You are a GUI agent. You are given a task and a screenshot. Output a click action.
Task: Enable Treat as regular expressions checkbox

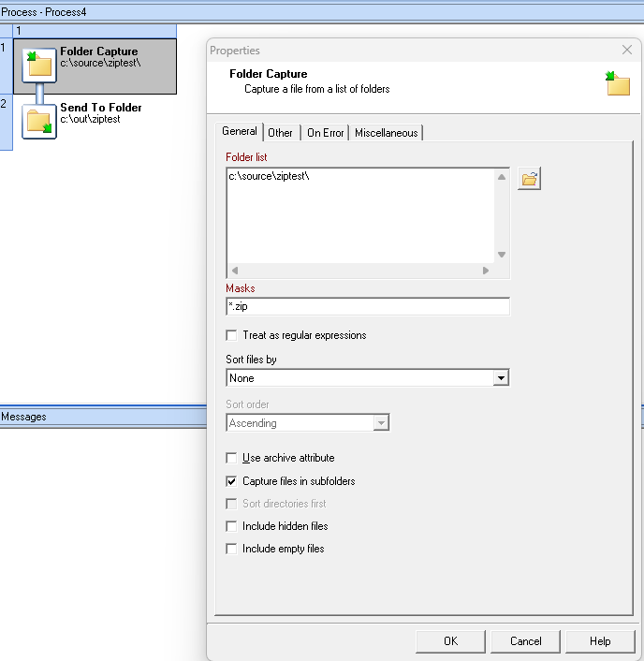click(x=232, y=335)
